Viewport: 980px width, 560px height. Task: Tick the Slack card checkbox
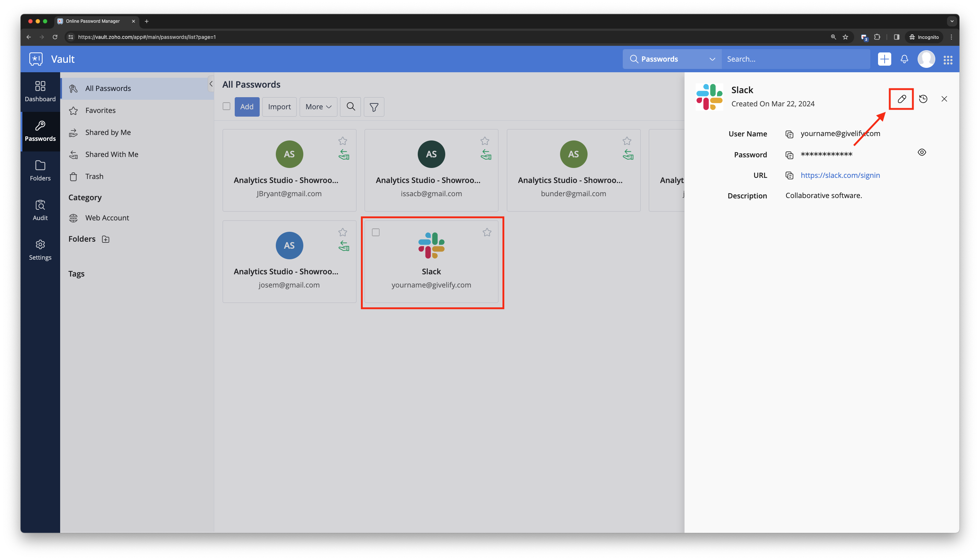click(x=375, y=232)
